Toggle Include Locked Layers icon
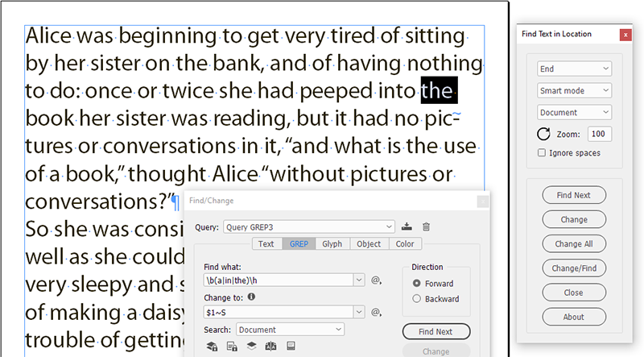The image size is (644, 357). [212, 347]
